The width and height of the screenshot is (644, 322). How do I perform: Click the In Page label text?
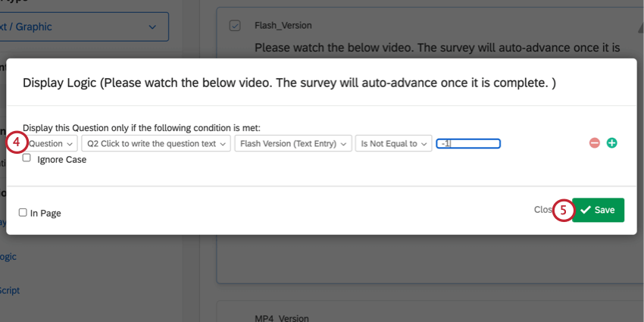point(45,214)
